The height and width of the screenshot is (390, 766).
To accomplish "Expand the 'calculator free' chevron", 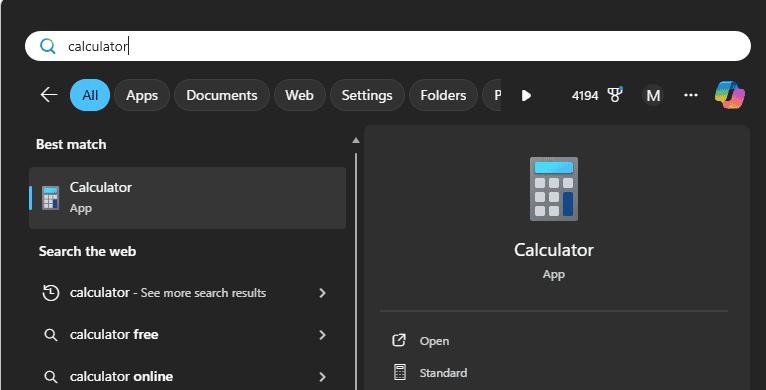I will tap(322, 335).
